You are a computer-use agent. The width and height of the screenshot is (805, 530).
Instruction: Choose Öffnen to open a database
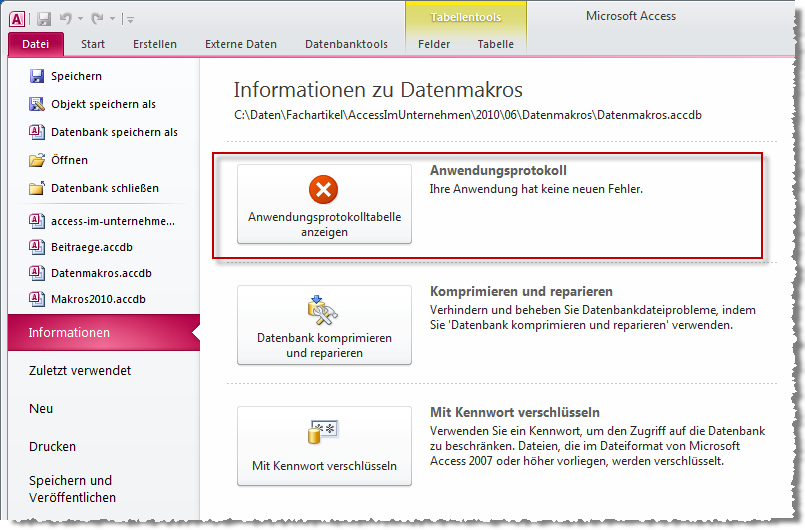(69, 160)
